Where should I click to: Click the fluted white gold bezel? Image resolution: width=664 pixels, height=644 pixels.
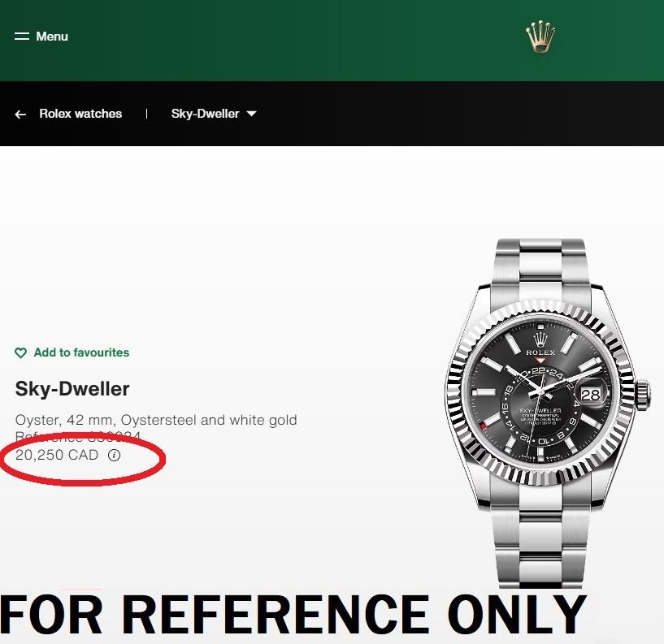[x=540, y=394]
